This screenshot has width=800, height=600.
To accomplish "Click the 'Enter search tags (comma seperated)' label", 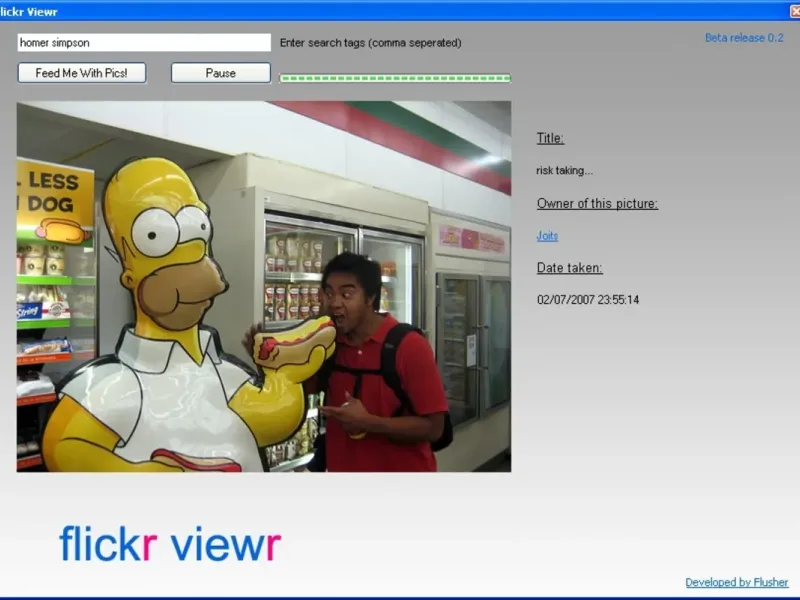I will coord(370,43).
